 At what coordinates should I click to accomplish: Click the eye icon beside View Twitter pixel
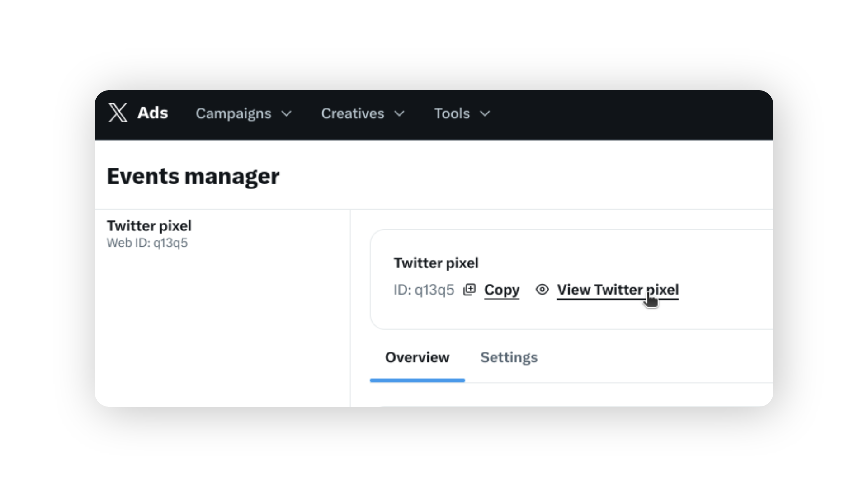(x=542, y=289)
